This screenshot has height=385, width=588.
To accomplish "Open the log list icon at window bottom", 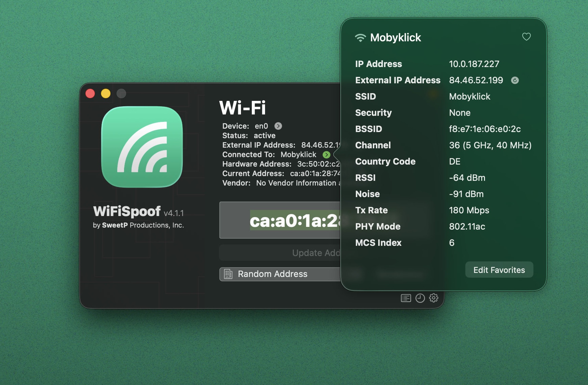I will [406, 298].
